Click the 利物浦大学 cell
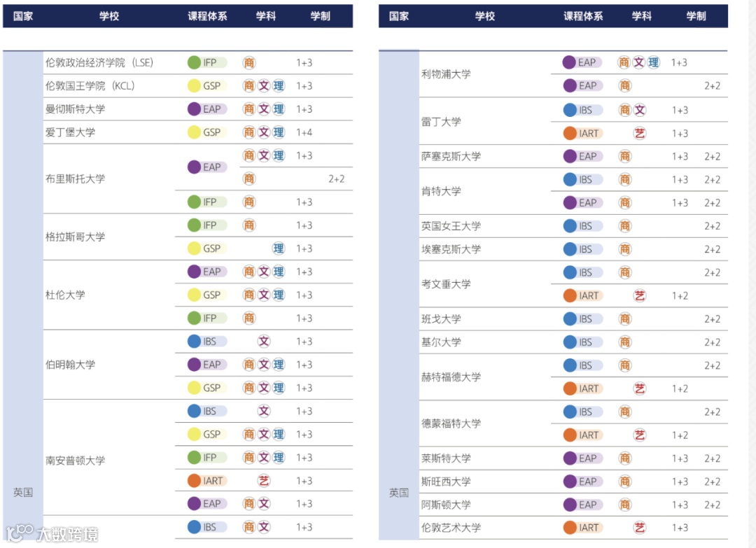This screenshot has width=756, height=548. coord(446,74)
